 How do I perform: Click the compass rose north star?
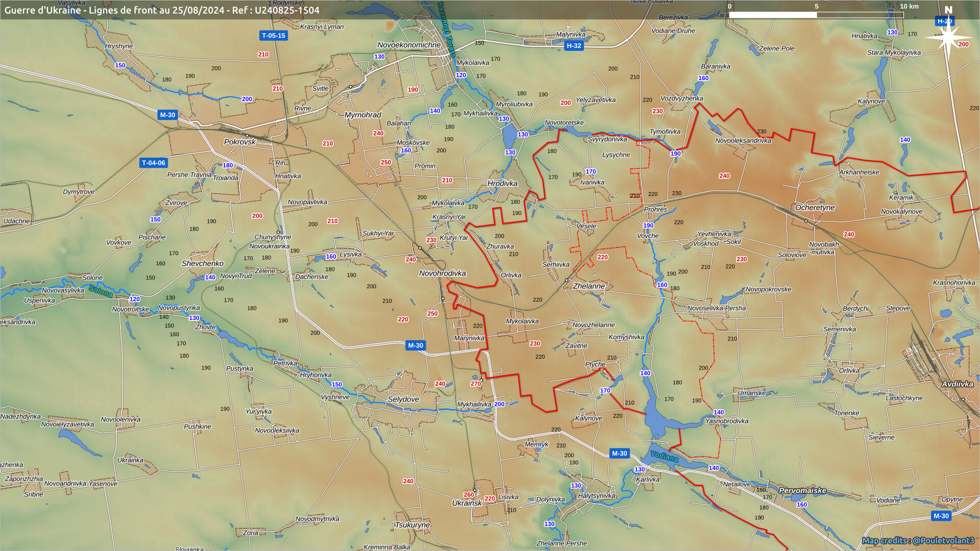[x=948, y=37]
